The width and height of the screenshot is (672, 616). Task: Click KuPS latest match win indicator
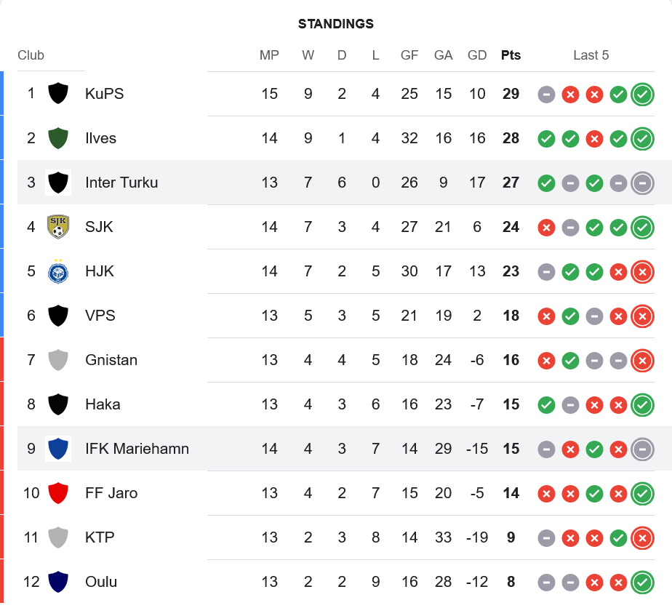pyautogui.click(x=642, y=94)
